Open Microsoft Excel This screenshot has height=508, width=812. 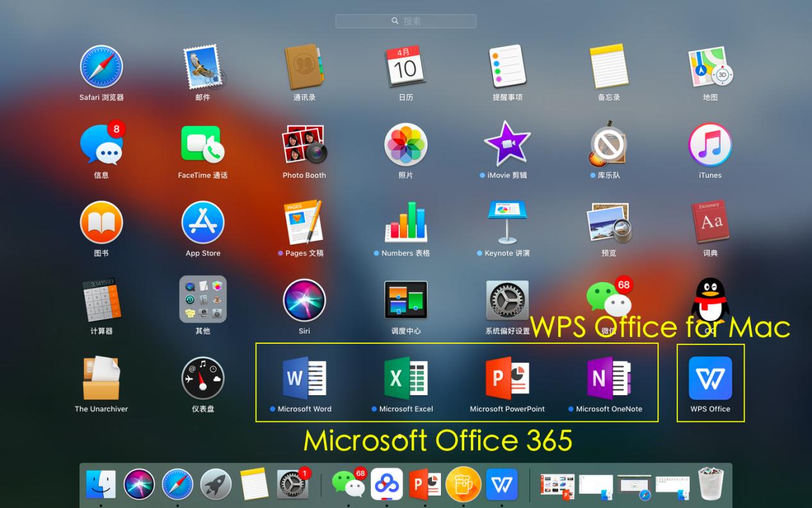coord(406,379)
